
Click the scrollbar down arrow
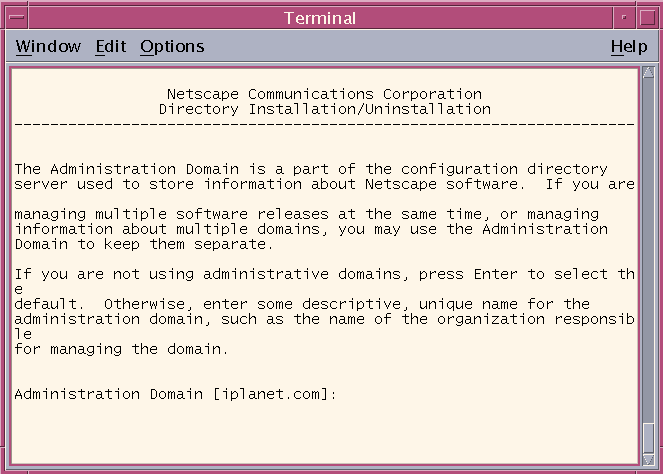[x=648, y=460]
